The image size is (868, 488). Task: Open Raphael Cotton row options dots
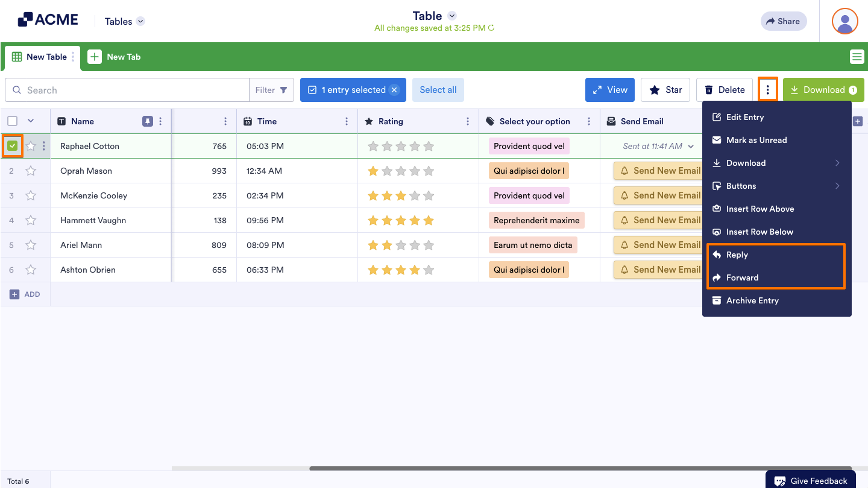(43, 146)
